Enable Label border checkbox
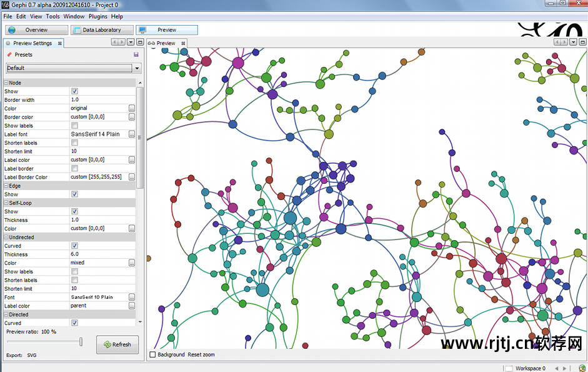The height and width of the screenshot is (372, 588). coord(74,168)
